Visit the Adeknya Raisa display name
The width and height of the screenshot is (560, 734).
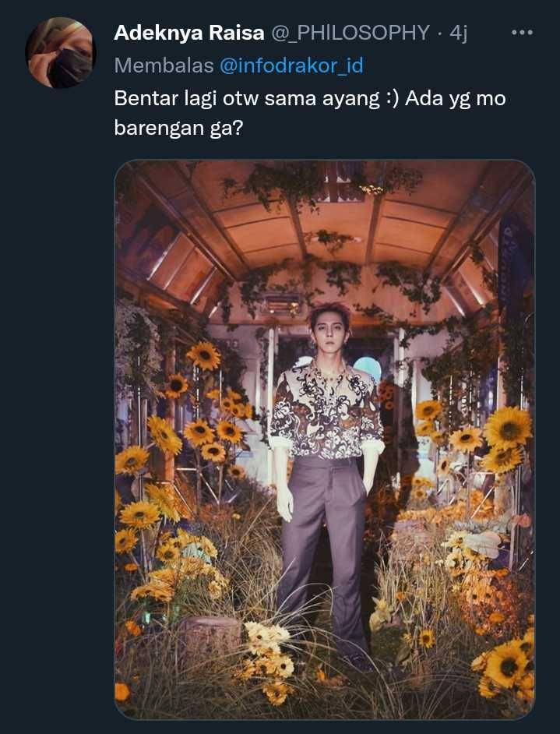[189, 33]
